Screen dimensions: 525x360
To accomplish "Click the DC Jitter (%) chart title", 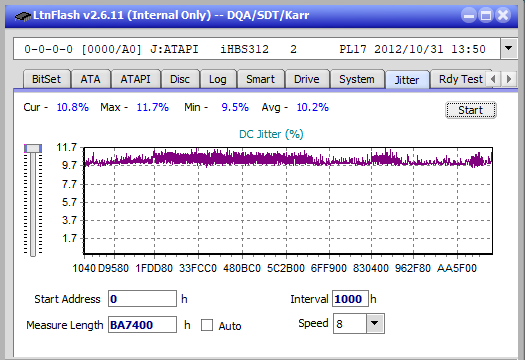I will coord(271,134).
